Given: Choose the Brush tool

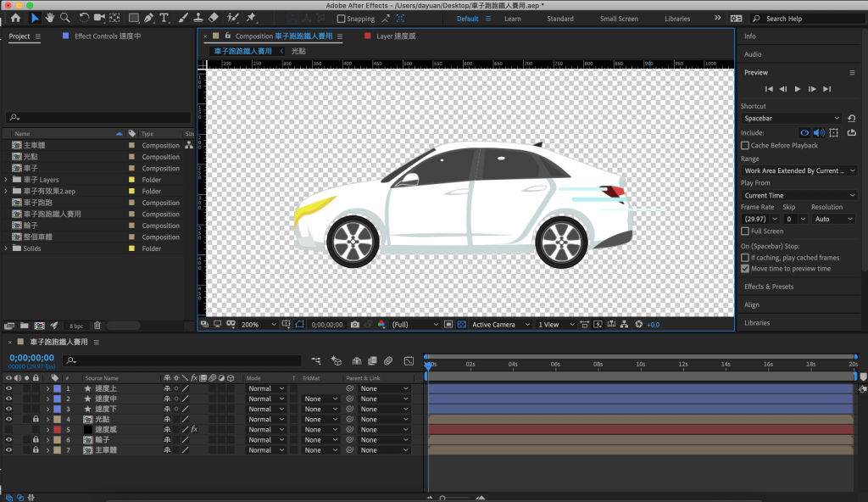Looking at the screenshot, I should coord(181,18).
